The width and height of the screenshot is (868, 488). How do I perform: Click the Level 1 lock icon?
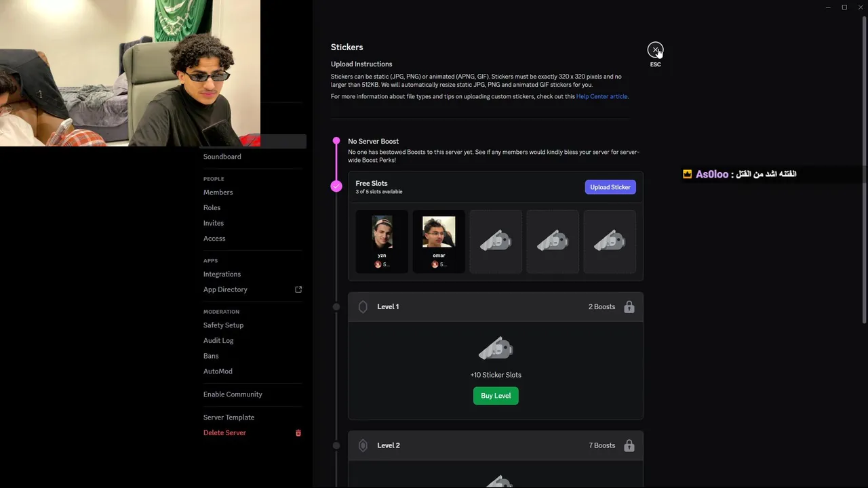(x=629, y=307)
